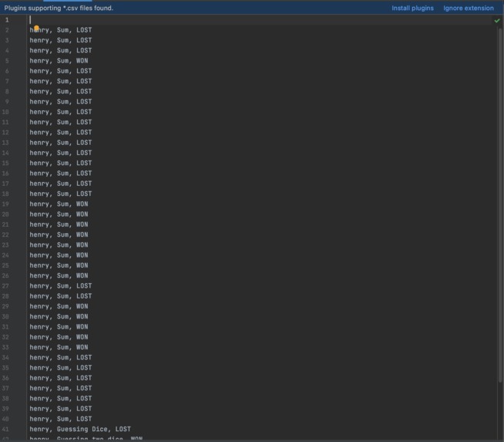Click 'henry, Sum, WON' text on line 33
The image size is (504, 442).
pyautogui.click(x=59, y=347)
